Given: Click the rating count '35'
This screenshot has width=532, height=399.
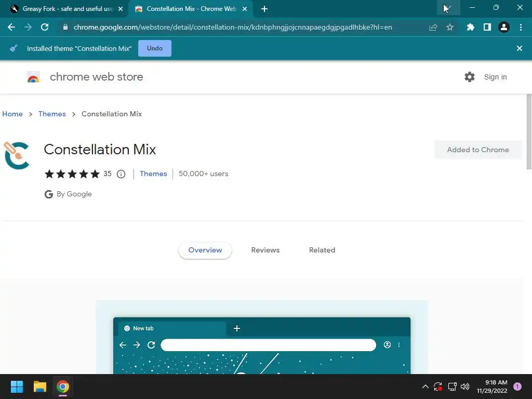Looking at the screenshot, I should click(x=107, y=174).
